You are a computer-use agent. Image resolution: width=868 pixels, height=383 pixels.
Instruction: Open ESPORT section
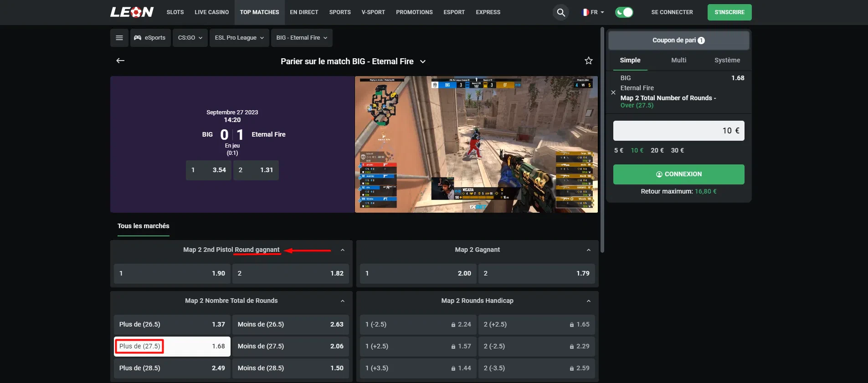454,12
